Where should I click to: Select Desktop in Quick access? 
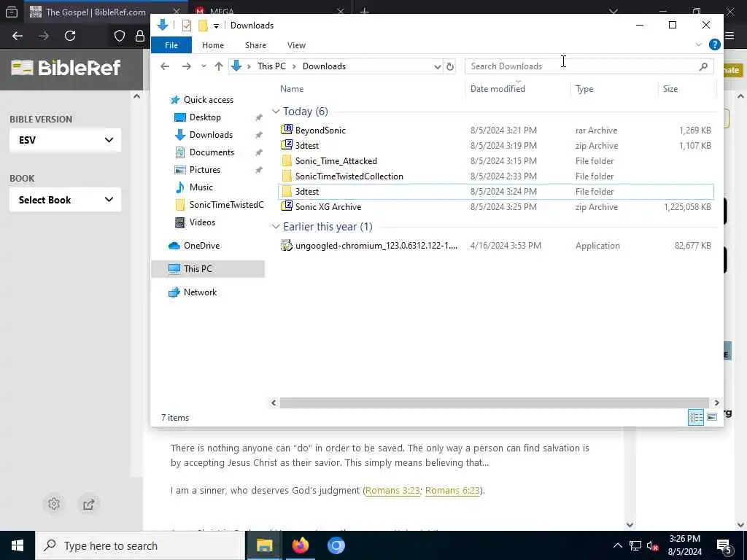tap(205, 117)
